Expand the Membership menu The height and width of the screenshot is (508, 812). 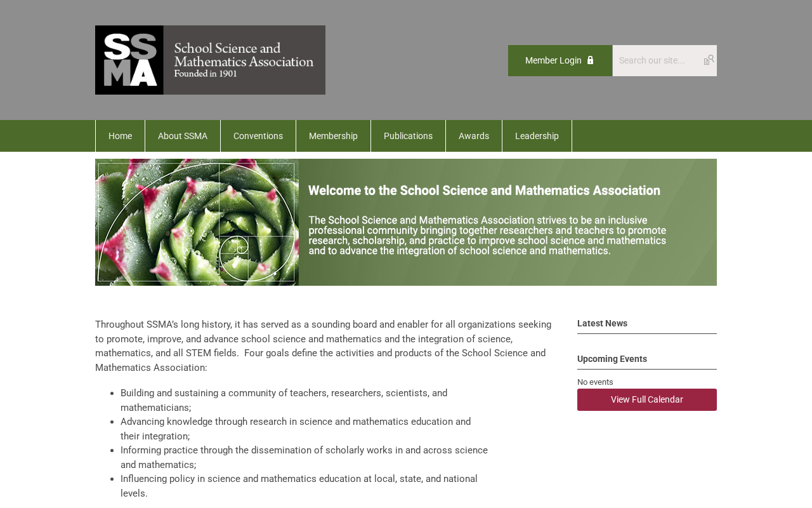333,136
